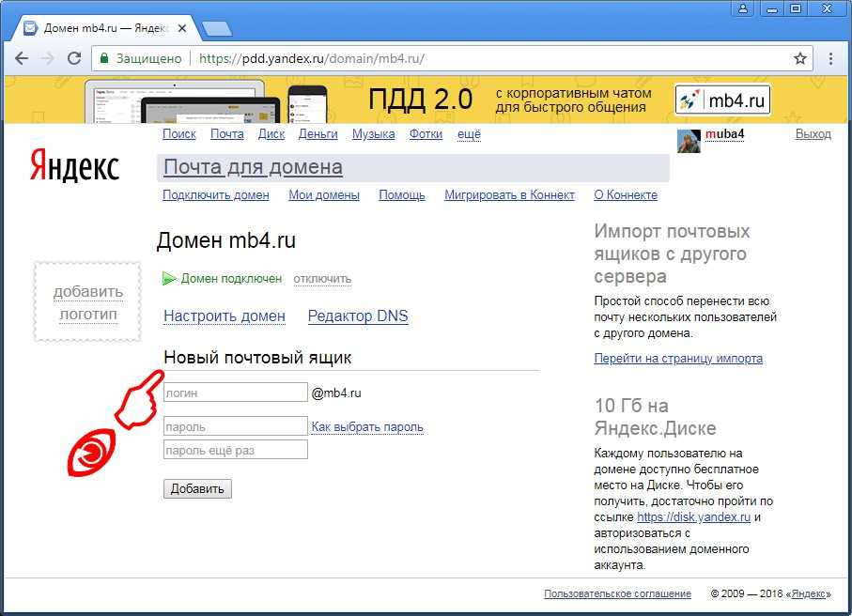Focus the пароль input field
Screen dimensions: 852x616
click(x=235, y=426)
